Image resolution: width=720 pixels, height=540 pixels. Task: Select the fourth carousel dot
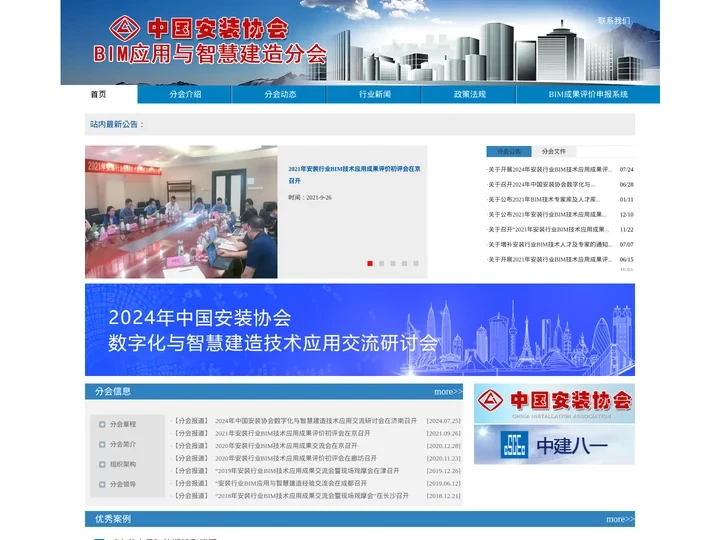[x=404, y=263]
